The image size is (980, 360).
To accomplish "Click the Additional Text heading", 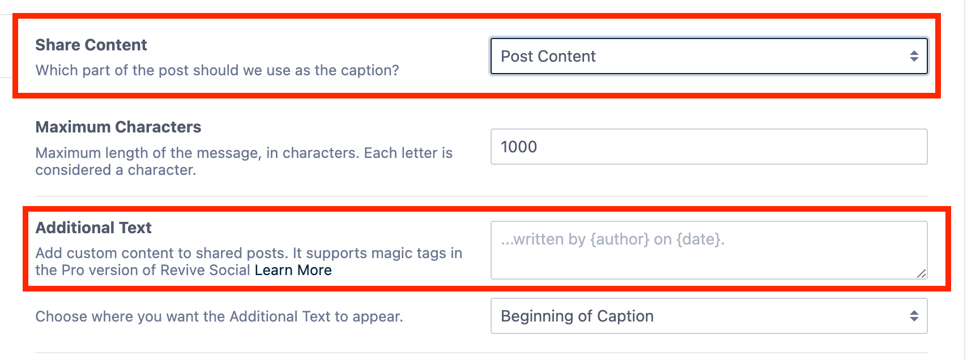I will tap(93, 228).
